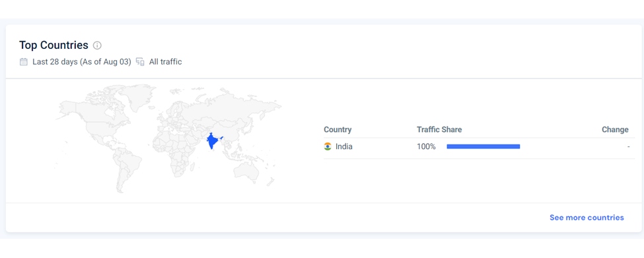Click the Top Countries heading
Screen dimensions: 644x258
[54, 45]
